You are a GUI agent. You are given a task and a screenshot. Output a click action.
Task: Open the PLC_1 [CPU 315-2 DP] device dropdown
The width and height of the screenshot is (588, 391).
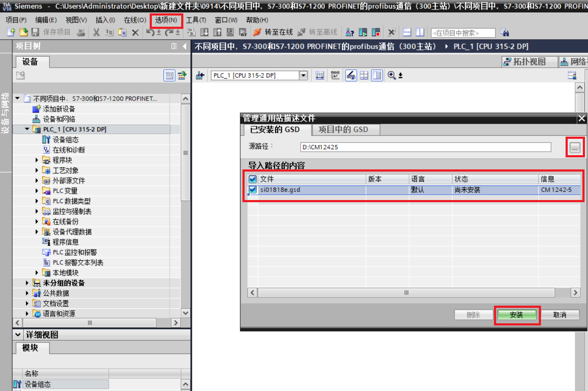303,75
